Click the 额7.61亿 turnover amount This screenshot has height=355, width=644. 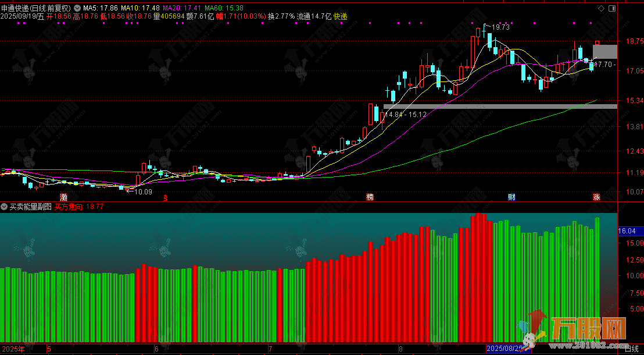pyautogui.click(x=201, y=16)
